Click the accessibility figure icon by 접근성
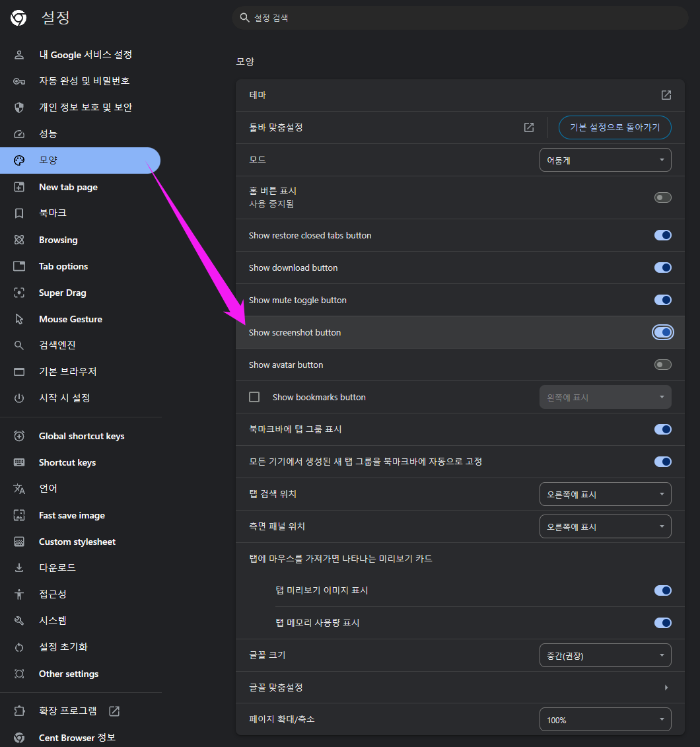The height and width of the screenshot is (747, 700). pyautogui.click(x=19, y=594)
